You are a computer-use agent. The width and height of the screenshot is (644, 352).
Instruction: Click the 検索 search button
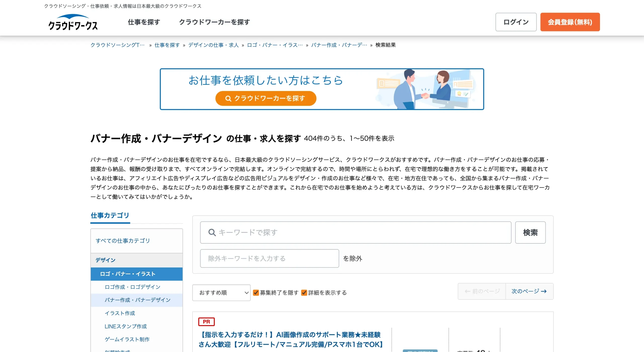[x=530, y=233]
